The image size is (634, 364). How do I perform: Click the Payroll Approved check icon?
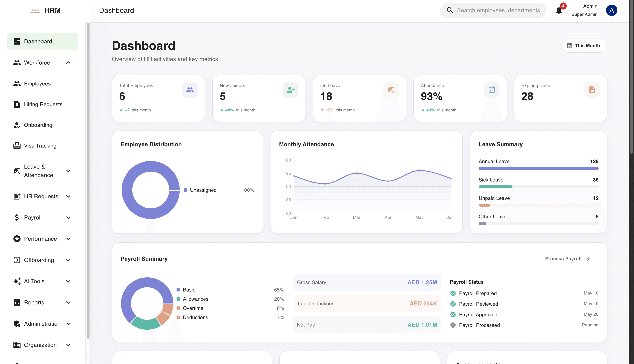coord(453,314)
